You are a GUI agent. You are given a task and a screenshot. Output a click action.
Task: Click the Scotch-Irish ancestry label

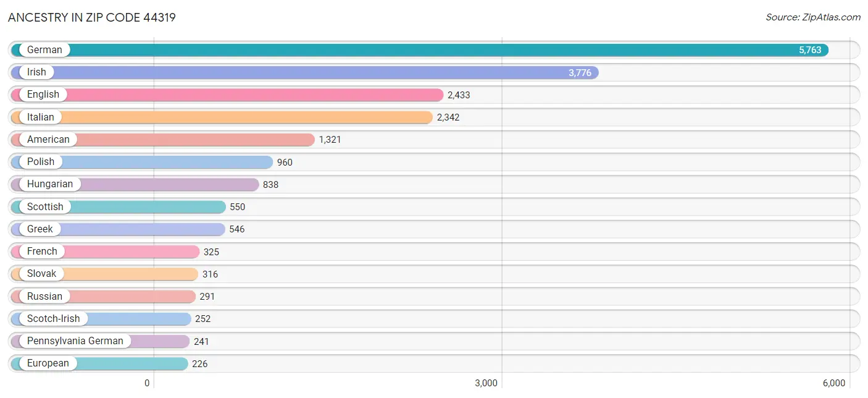coord(54,319)
